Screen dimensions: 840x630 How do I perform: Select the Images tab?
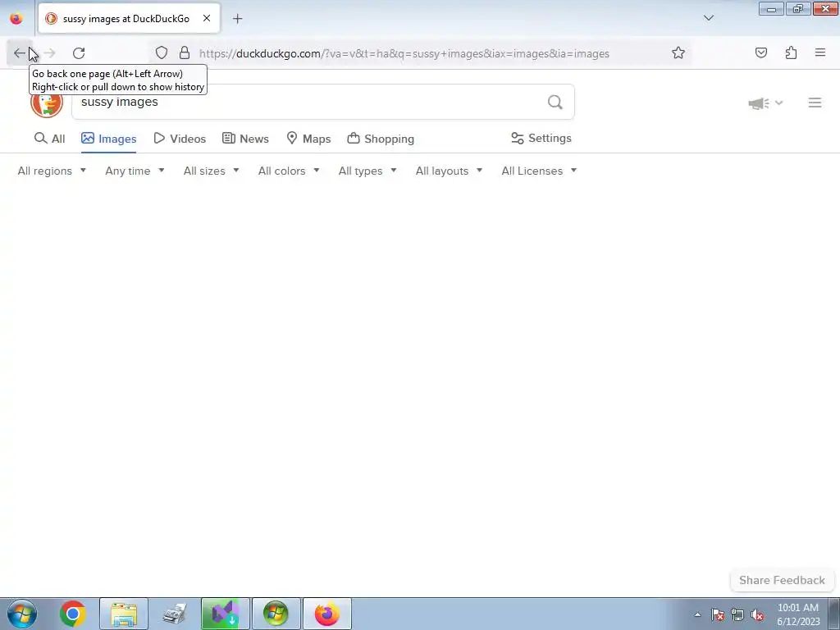pos(109,139)
